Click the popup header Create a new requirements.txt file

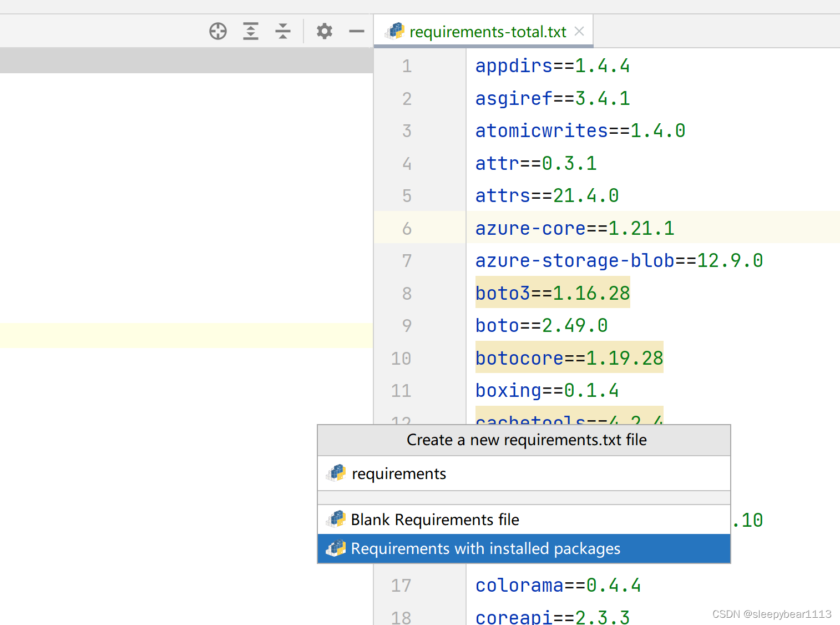(527, 440)
